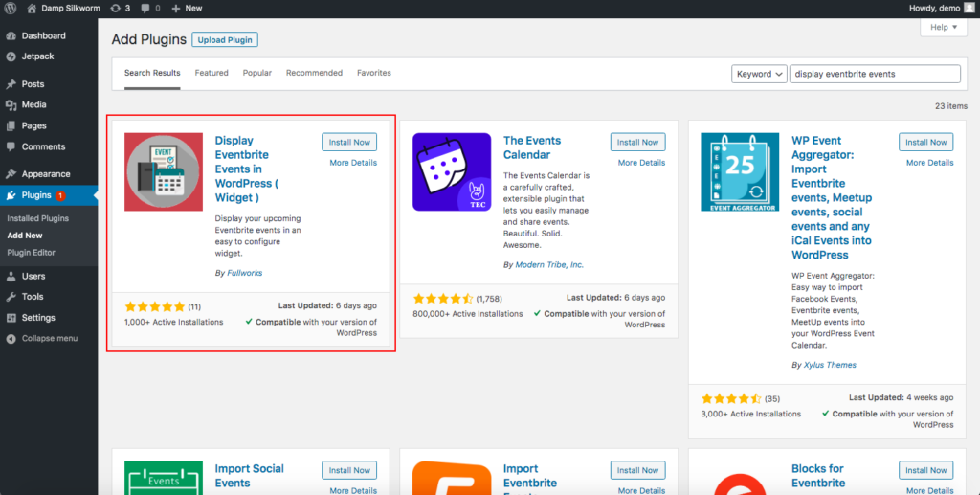Click the five-star rating of Display Eventbrite
The height and width of the screenshot is (495, 980).
(155, 307)
